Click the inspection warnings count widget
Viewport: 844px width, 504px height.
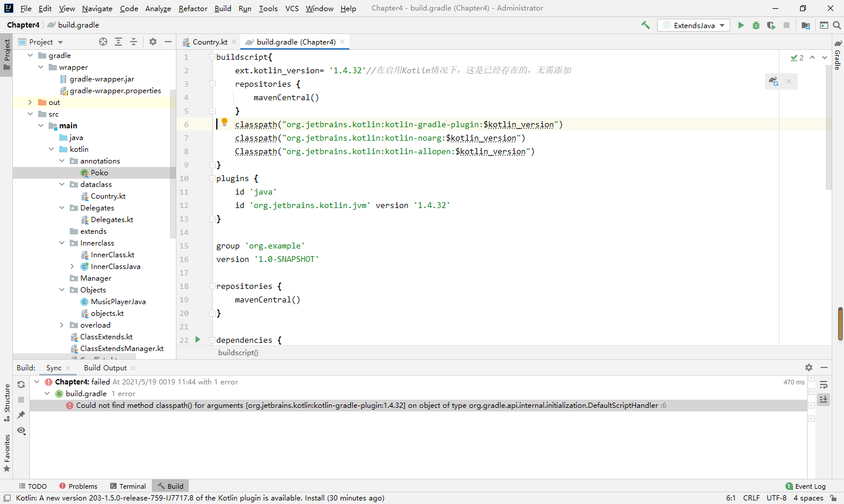[797, 57]
